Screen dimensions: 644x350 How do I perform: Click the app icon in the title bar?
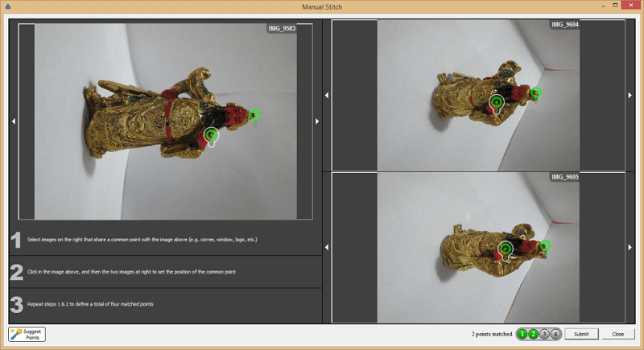(8, 6)
